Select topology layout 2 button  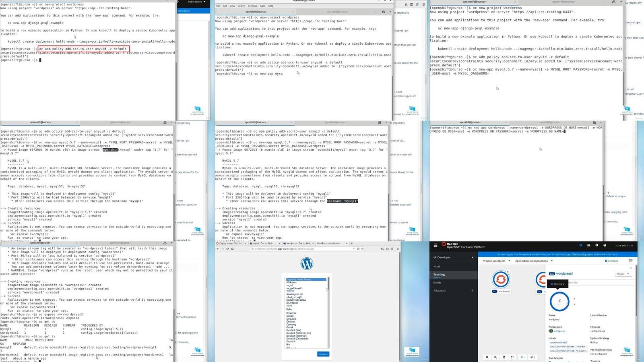[x=533, y=357]
